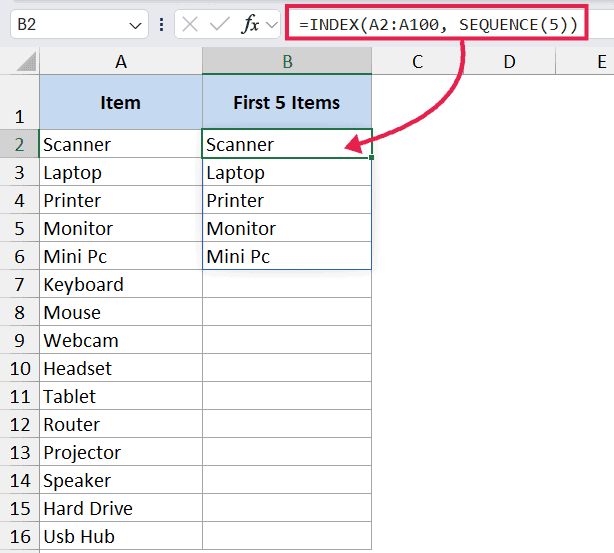The image size is (614, 553).
Task: Select cell B3 containing Laptop
Action: point(287,172)
